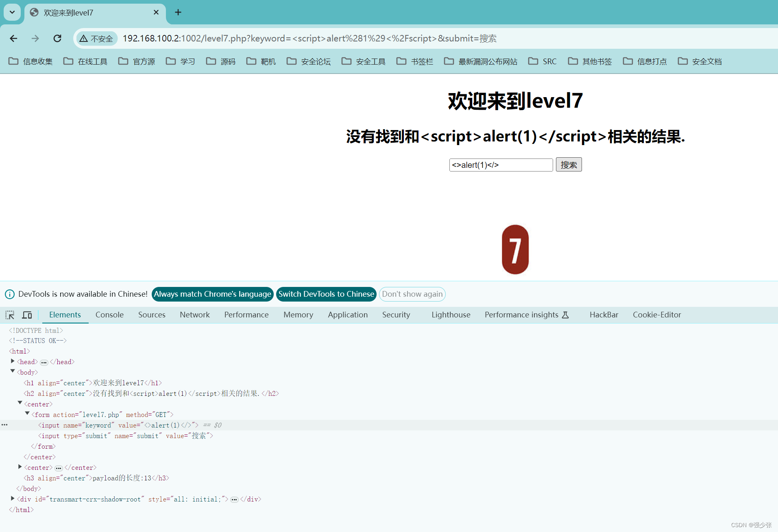Open the 官方源 bookmark folder
Screen dimensions: 778x532
click(x=137, y=61)
